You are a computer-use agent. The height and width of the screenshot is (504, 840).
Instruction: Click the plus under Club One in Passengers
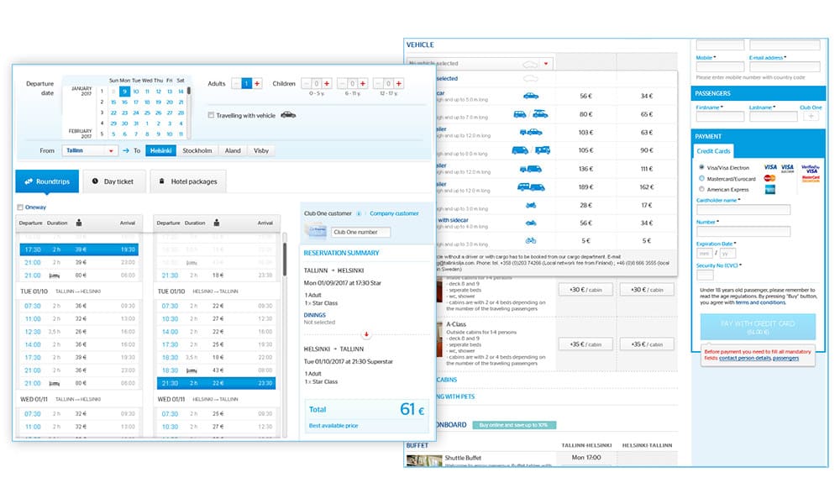811,116
